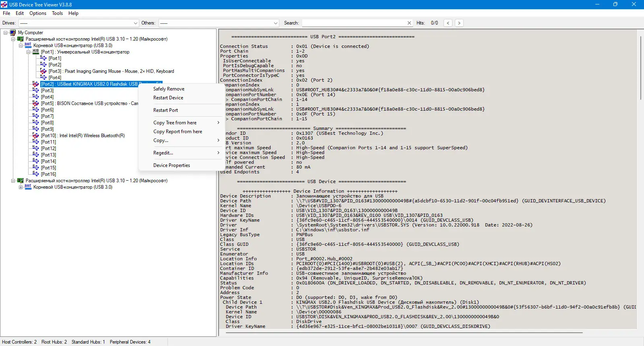Collapse the expanded USB 3.0 root hub node
Image resolution: width=644 pixels, height=346 pixels.
[21, 45]
